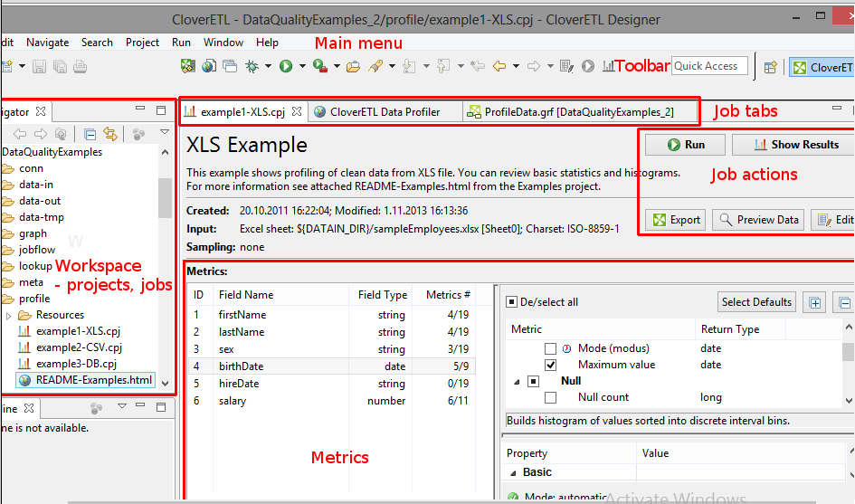Open the Navigate menu

[x=47, y=43]
